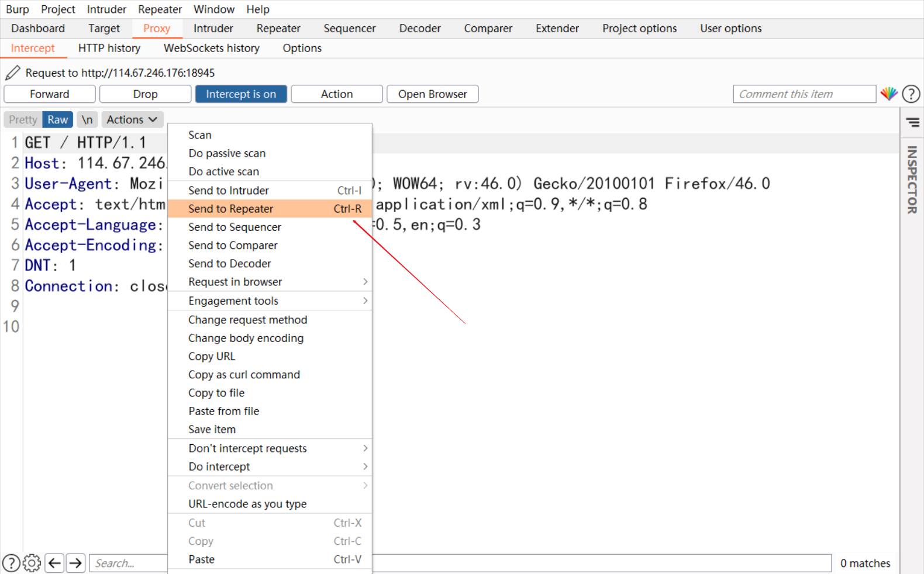Open the bottom-left help icon
Image resolution: width=924 pixels, height=574 pixels.
[x=11, y=563]
